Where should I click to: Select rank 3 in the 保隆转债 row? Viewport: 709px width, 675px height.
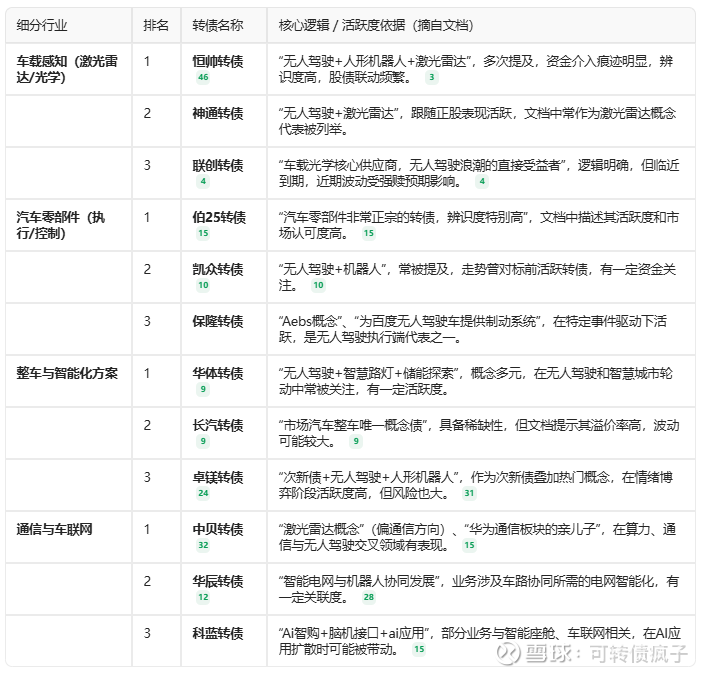[x=147, y=321]
